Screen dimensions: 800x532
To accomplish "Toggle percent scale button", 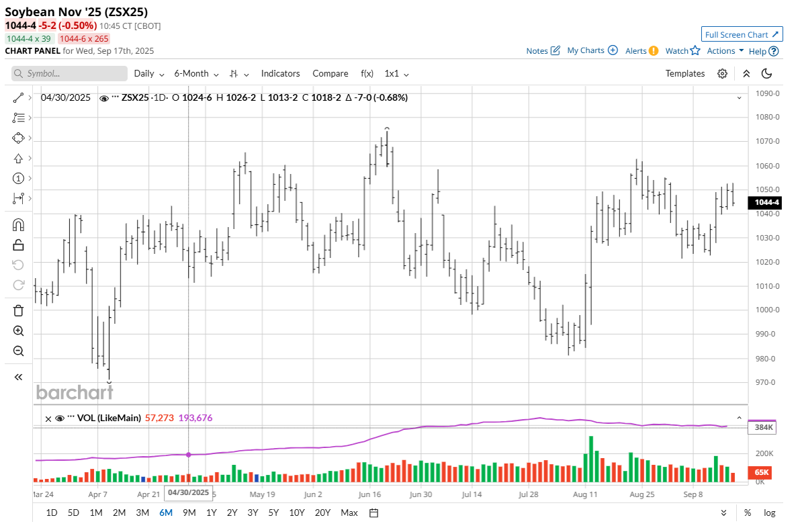I will pos(748,513).
